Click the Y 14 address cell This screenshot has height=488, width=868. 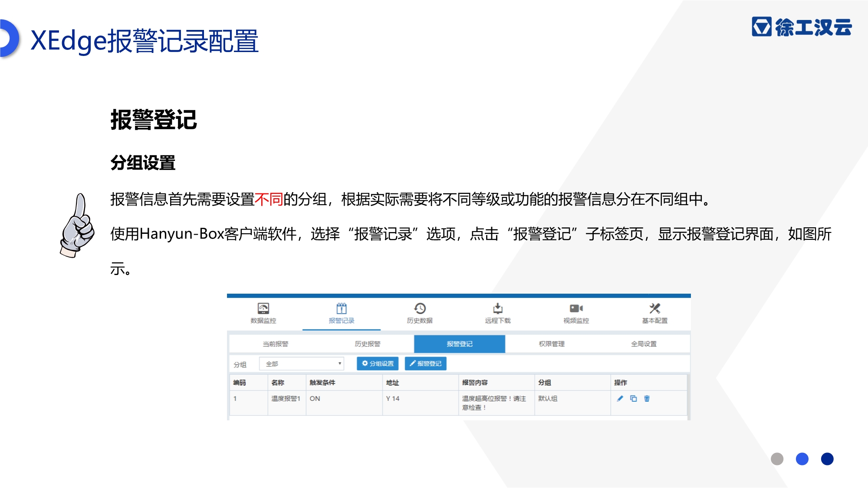(421, 403)
